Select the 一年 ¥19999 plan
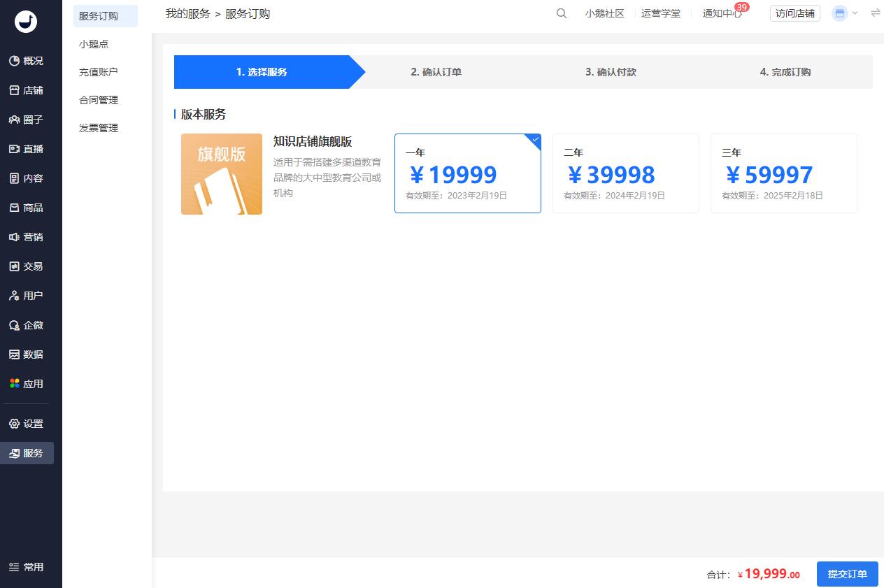Viewport: 884px width, 588px height. coord(468,173)
